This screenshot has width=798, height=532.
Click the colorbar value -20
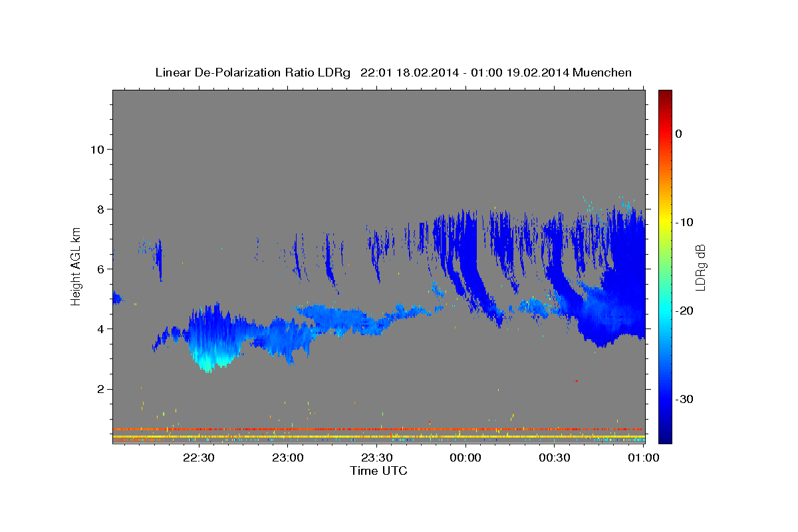(684, 311)
